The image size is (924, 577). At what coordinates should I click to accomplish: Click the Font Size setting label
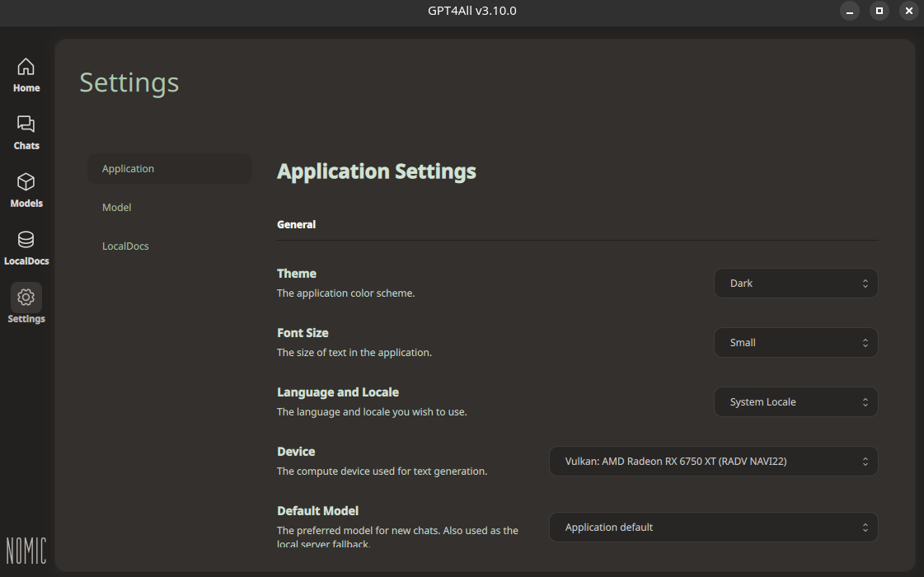303,333
